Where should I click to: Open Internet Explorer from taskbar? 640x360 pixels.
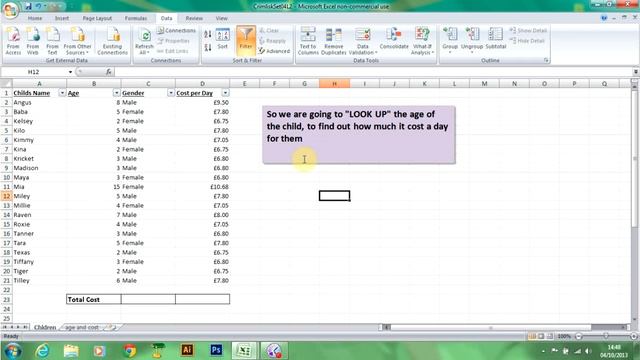[42, 351]
